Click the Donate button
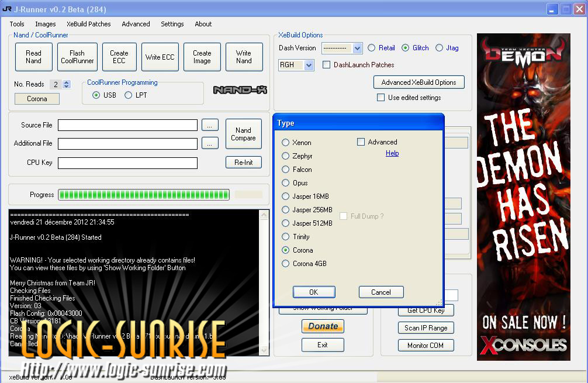Image resolution: width=588 pixels, height=383 pixels. click(x=323, y=326)
